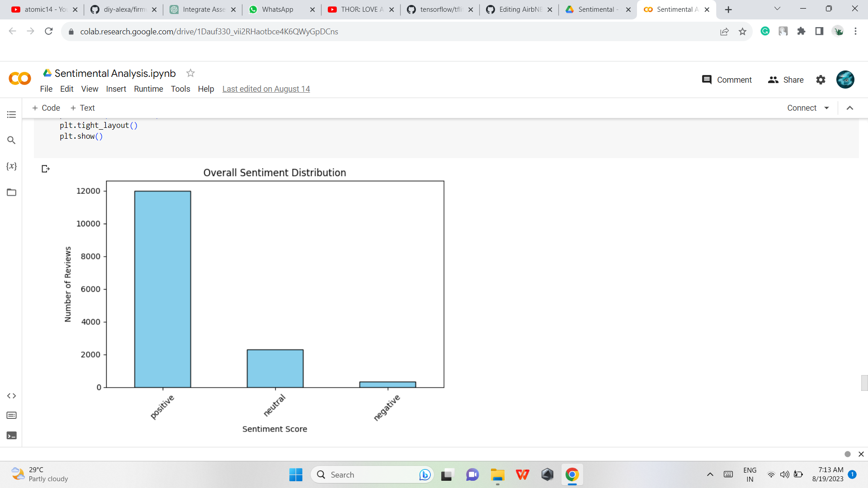
Task: Open the code snippets panel
Action: 11,395
